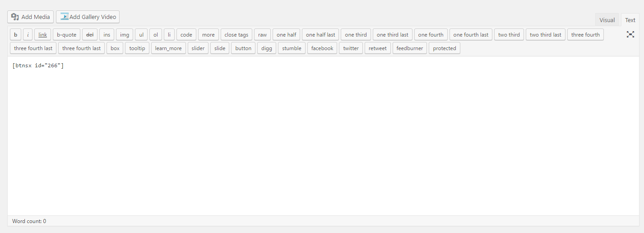Add unordered list with ul button
The height and width of the screenshot is (233, 644).
tap(141, 35)
